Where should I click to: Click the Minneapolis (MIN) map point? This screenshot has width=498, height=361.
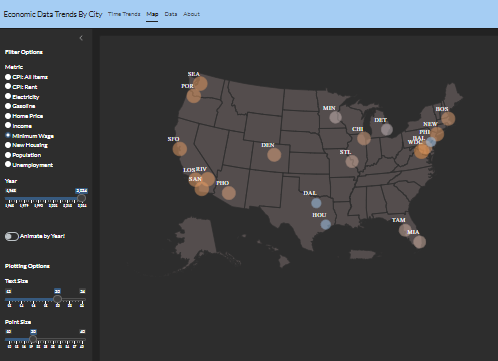(x=335, y=117)
